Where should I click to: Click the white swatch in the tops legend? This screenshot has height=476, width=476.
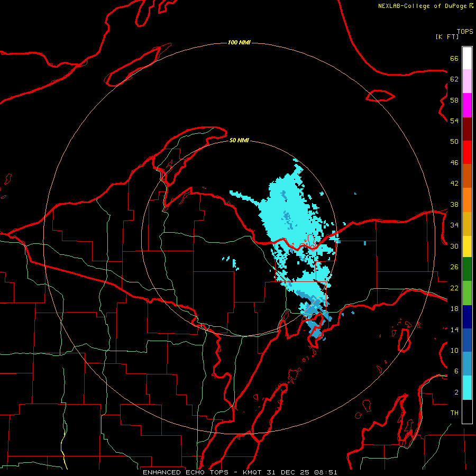click(467, 58)
